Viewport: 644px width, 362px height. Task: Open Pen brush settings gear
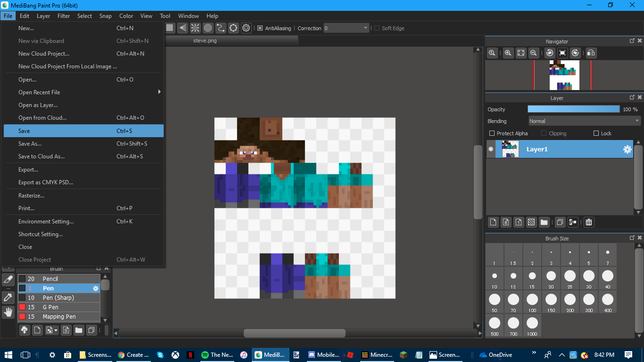96,288
